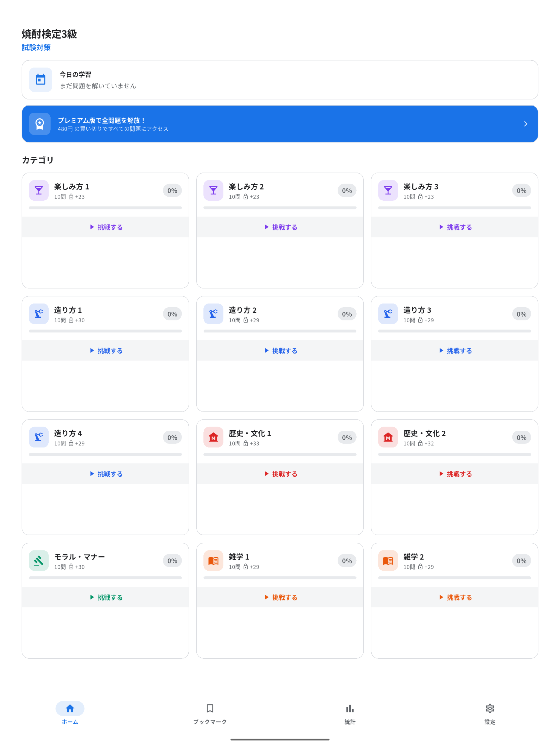Tap the cocktail icon of 楽しみ方 3
The image size is (560, 747).
(x=388, y=191)
